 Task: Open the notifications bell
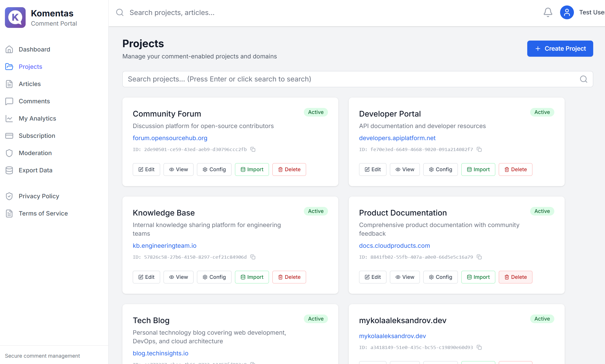[548, 12]
